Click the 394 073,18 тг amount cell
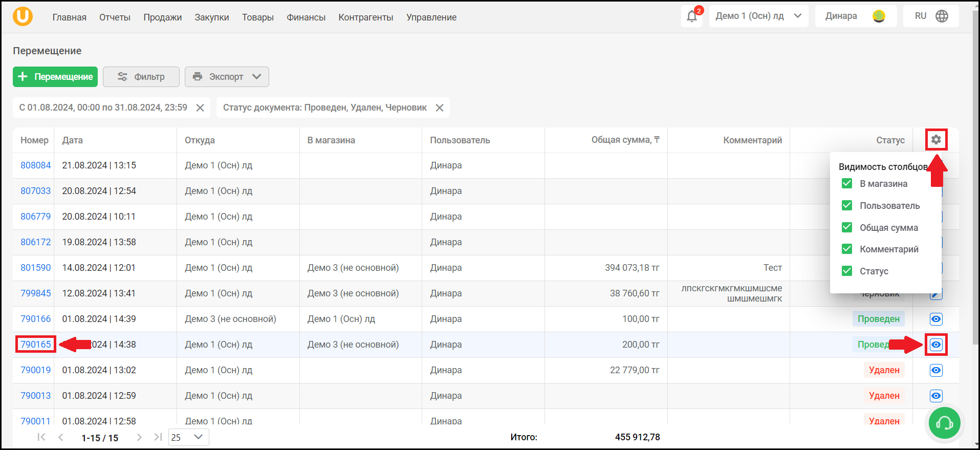Image resolution: width=980 pixels, height=450 pixels. pos(632,268)
